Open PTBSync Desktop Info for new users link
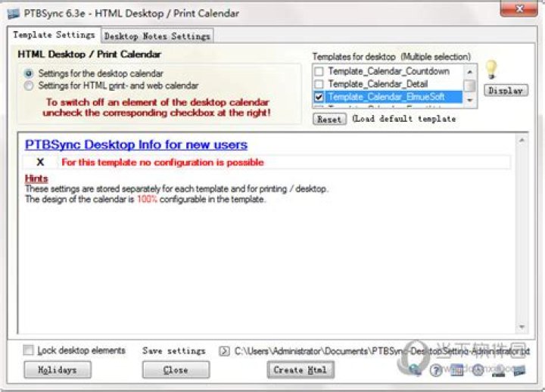The height and width of the screenshot is (392, 545). (x=136, y=145)
